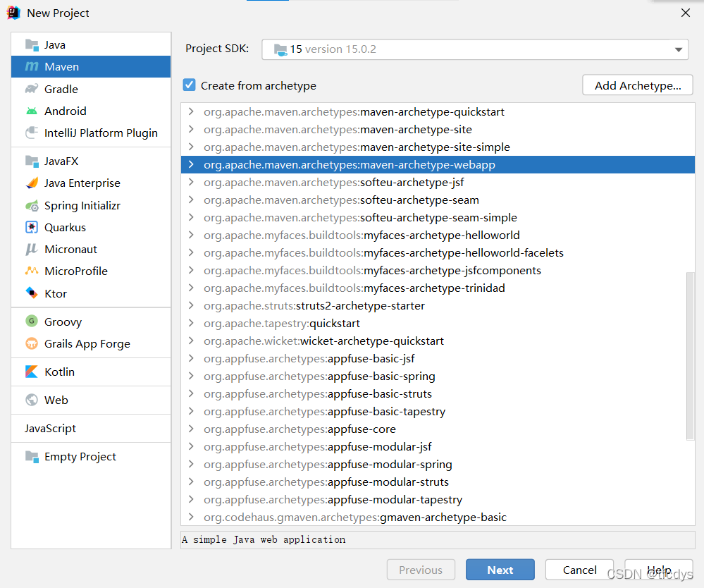The image size is (704, 588).
Task: Select appfuse-modular-struts row
Action: (438, 482)
